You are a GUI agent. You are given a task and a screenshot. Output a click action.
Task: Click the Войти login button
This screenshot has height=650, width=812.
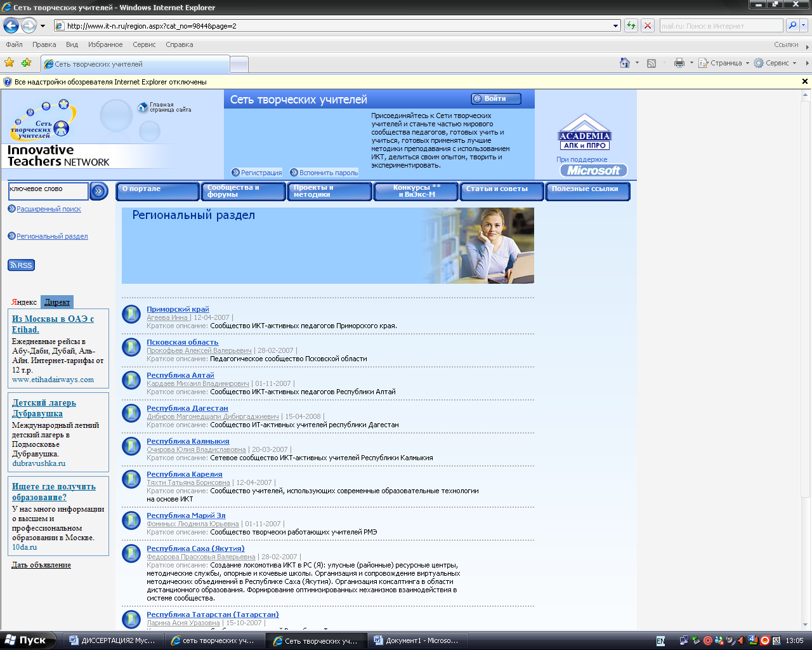[496, 98]
